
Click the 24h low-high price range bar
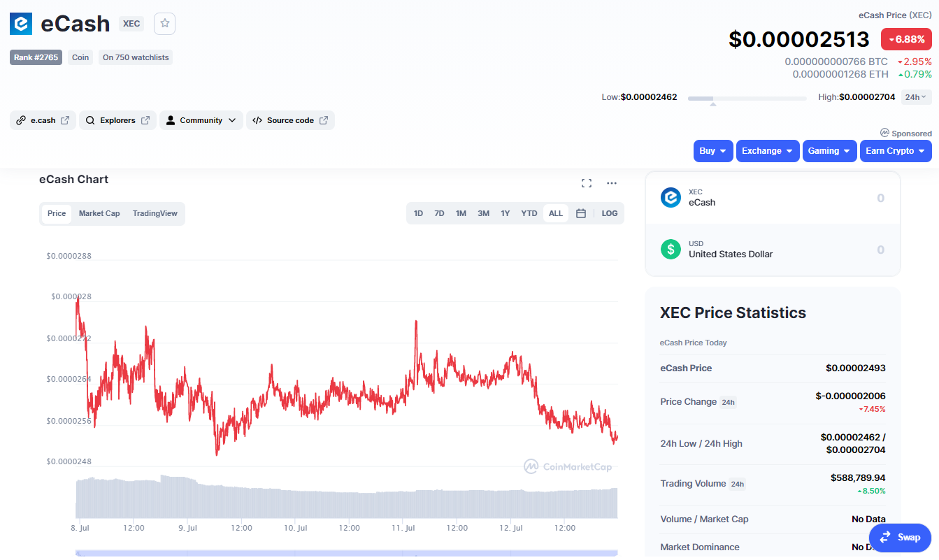[x=747, y=99]
